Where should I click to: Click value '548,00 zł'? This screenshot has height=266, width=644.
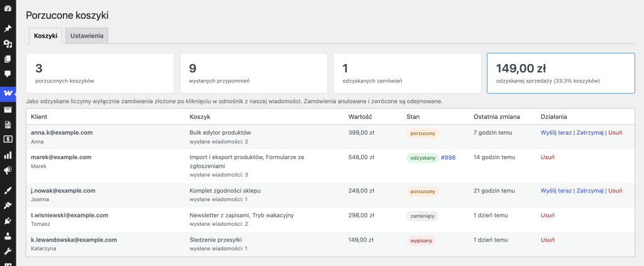coord(361,157)
